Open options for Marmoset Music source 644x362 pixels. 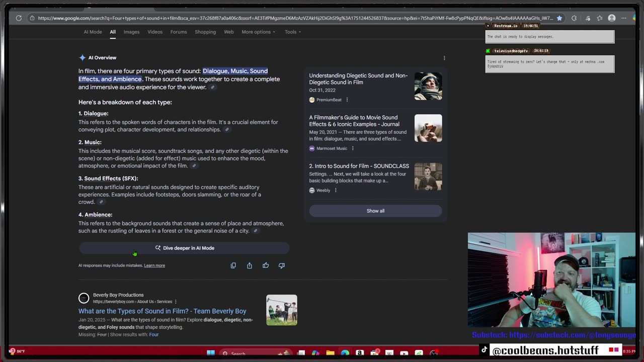pos(353,148)
